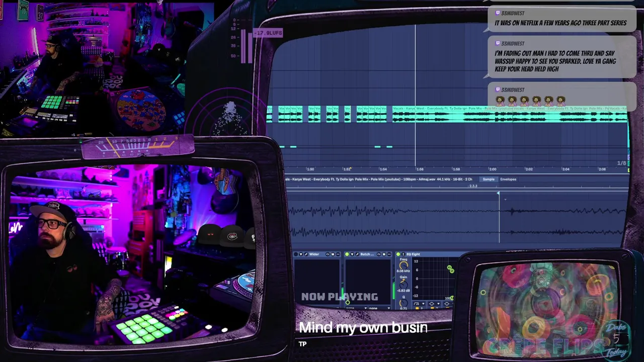644x362 pixels.
Task: Save the Butch device preset
Action: (384, 254)
